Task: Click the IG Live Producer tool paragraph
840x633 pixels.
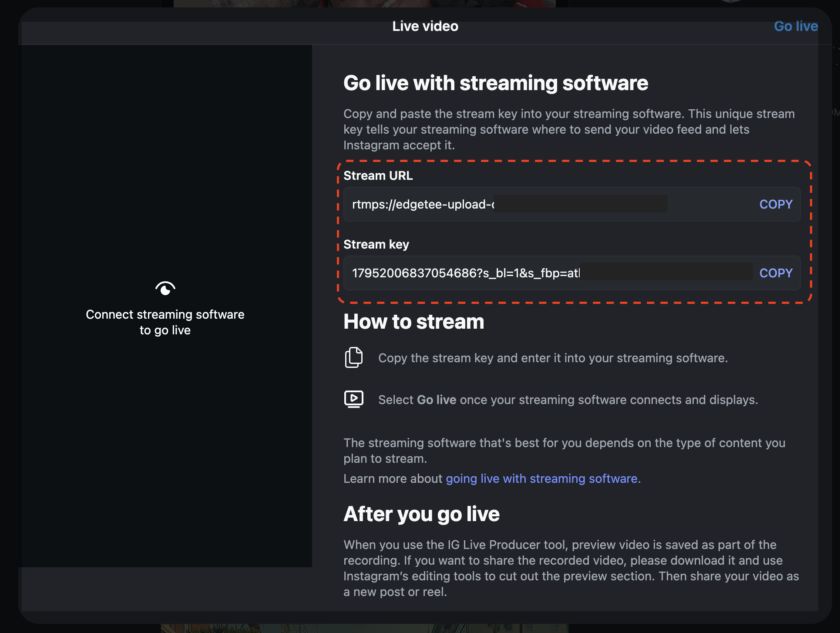Action: pos(571,568)
